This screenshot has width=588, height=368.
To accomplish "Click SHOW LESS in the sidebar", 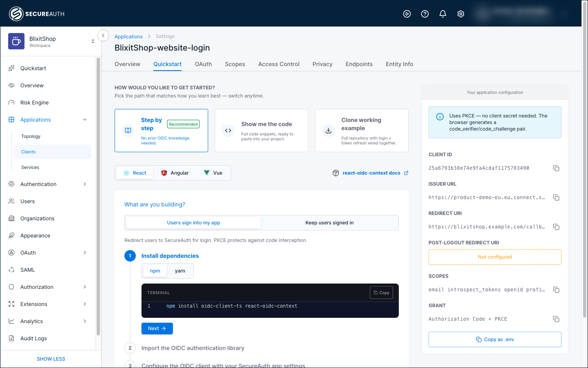I will pos(51,359).
